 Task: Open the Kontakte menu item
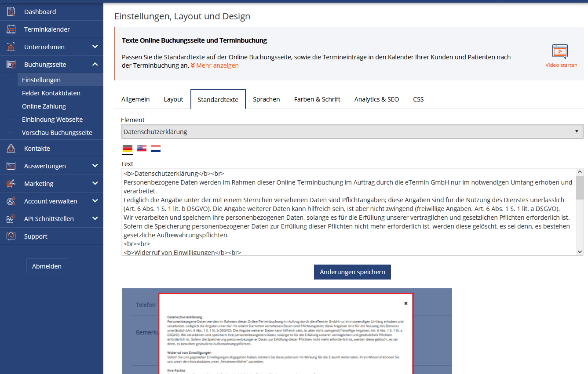click(51, 149)
